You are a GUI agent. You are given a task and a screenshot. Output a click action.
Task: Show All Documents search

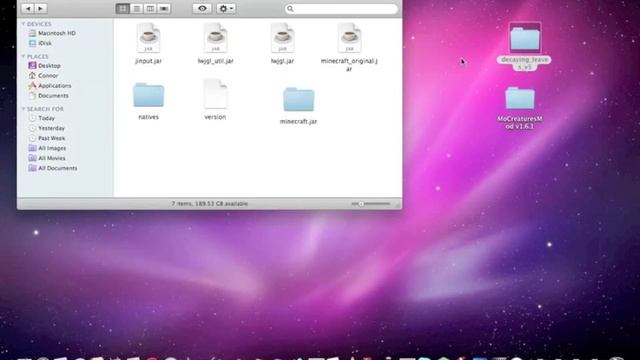(53, 168)
